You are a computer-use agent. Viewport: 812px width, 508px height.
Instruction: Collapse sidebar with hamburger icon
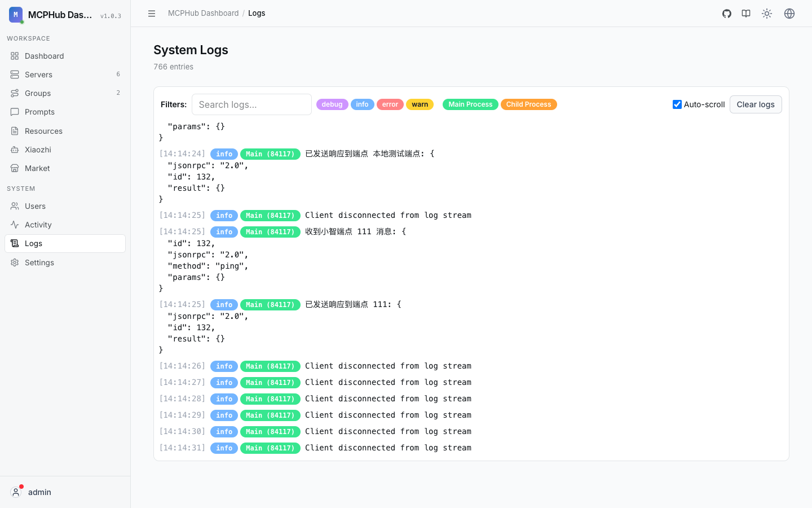click(x=152, y=14)
